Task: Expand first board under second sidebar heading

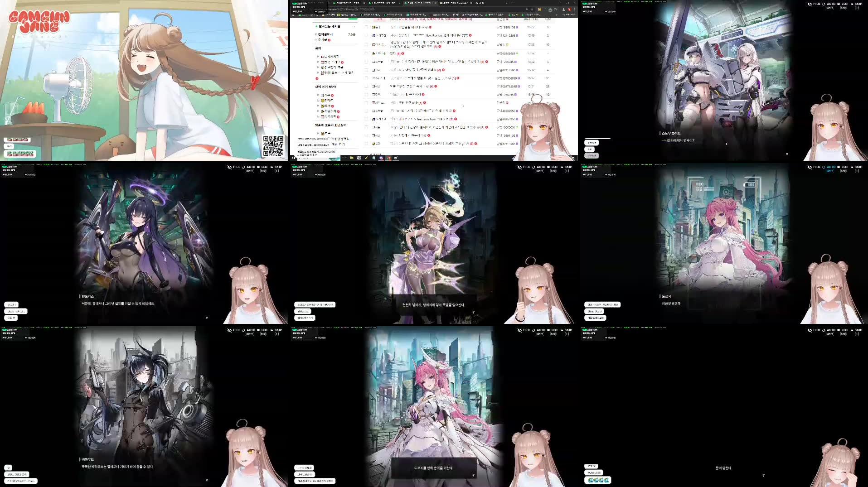Action: (x=318, y=95)
